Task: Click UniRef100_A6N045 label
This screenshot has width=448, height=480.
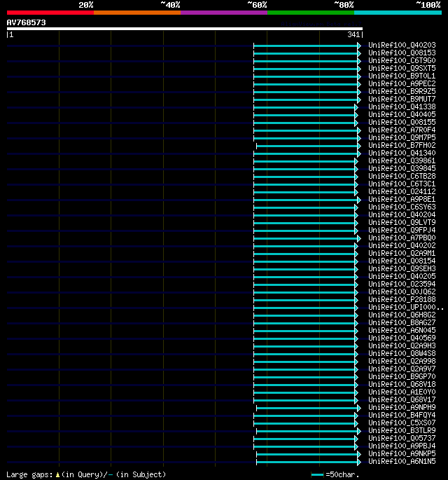Action: tap(402, 330)
